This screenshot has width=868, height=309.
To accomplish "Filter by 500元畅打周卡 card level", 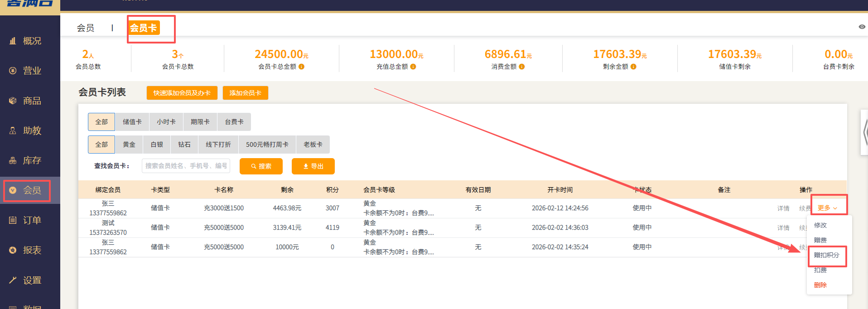I will (267, 145).
